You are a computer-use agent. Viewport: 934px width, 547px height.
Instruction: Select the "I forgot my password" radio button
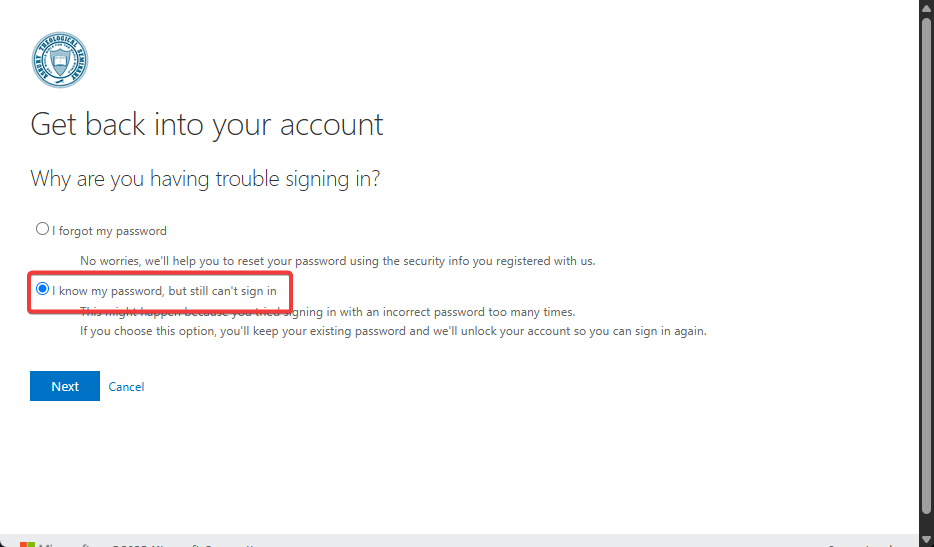click(42, 229)
